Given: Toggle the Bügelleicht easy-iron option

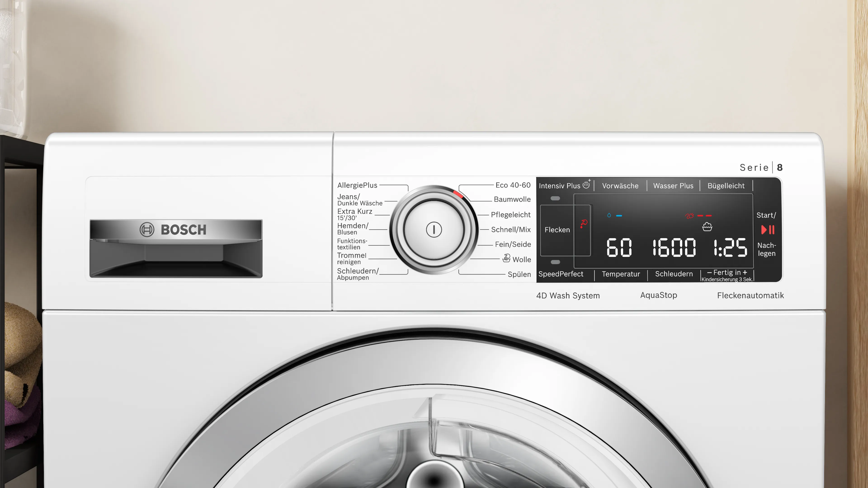Looking at the screenshot, I should (x=726, y=186).
